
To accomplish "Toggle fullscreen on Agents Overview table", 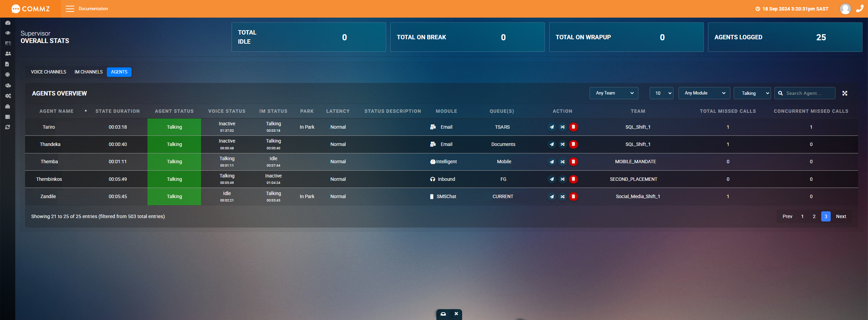I will pos(845,93).
